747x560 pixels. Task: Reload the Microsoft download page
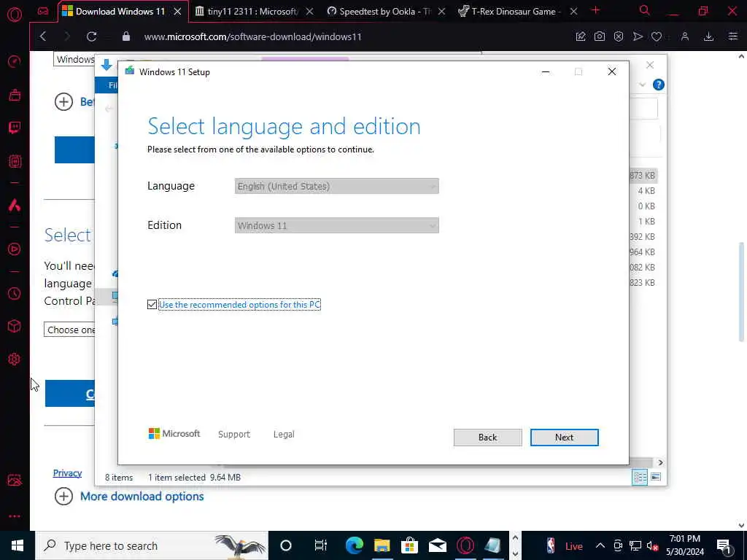click(91, 36)
